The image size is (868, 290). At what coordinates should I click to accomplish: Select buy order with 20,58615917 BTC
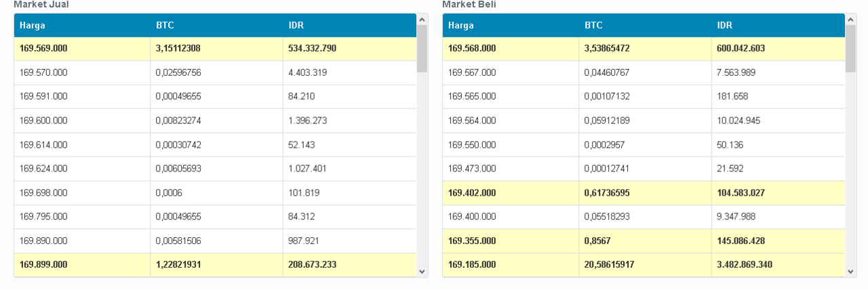tap(609, 265)
